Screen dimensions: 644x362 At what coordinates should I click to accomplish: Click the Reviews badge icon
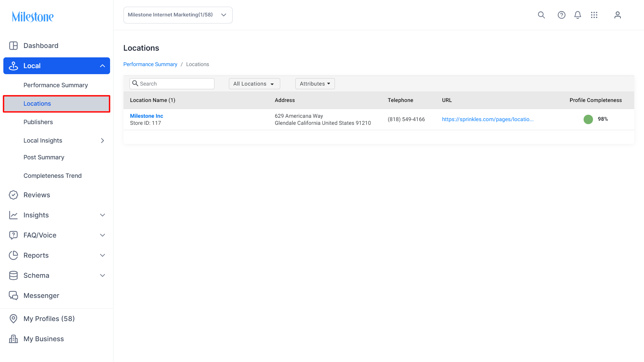point(13,195)
